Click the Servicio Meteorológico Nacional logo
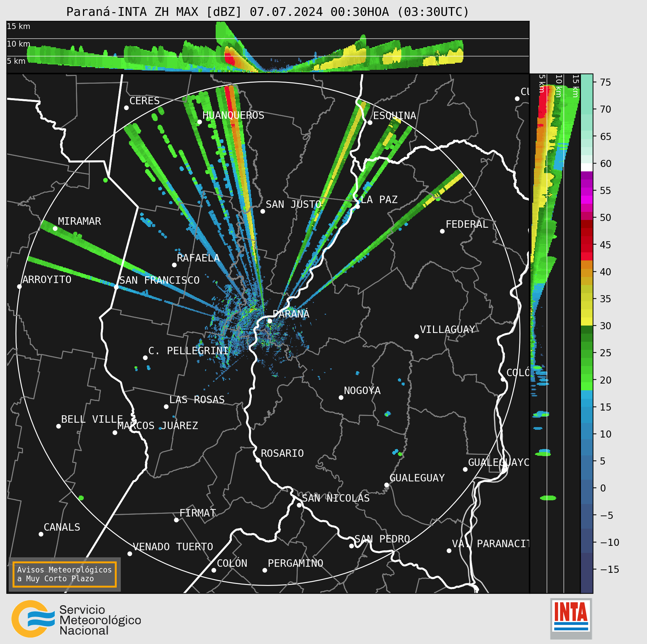This screenshot has width=647, height=644. (x=76, y=618)
